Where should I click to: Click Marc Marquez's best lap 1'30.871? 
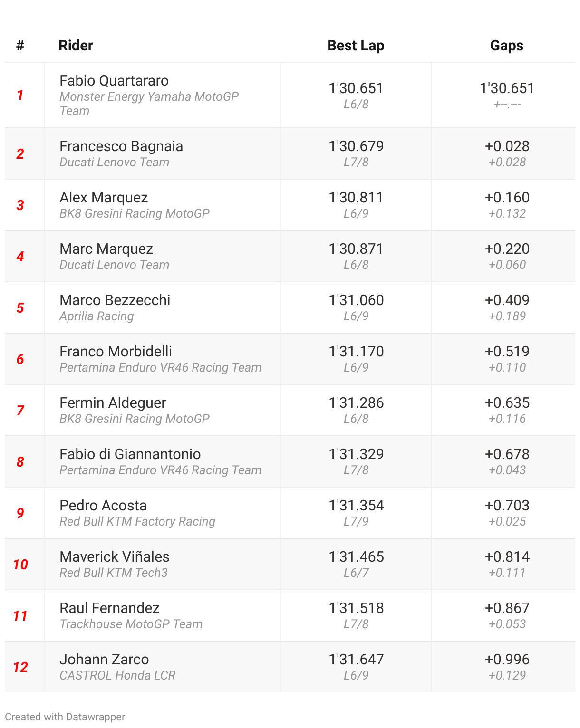[356, 249]
